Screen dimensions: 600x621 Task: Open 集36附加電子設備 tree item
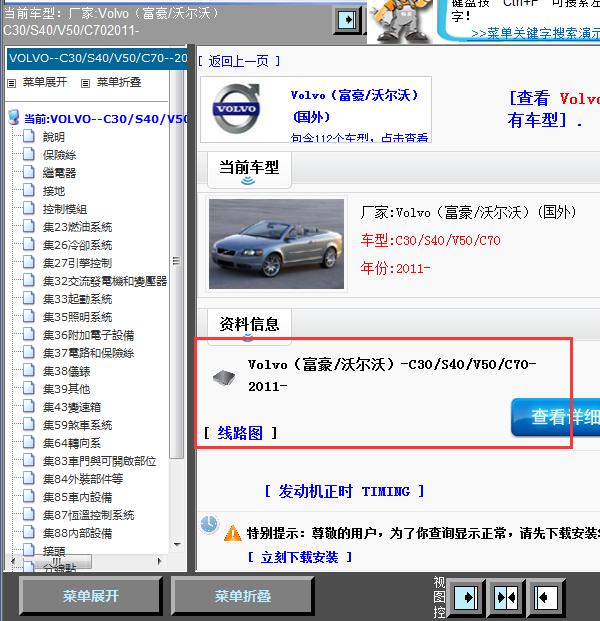click(88, 335)
